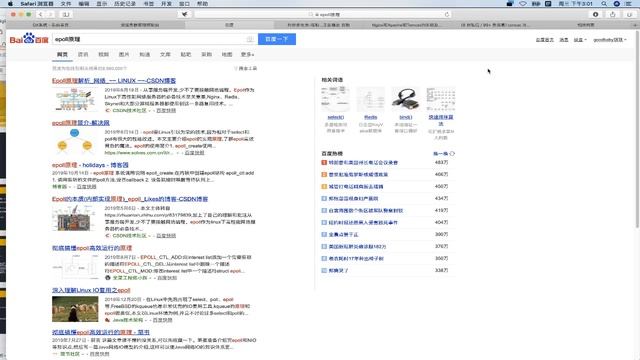640x360 pixels.
Task: Reload the page from the address bar
Action: [447, 14]
